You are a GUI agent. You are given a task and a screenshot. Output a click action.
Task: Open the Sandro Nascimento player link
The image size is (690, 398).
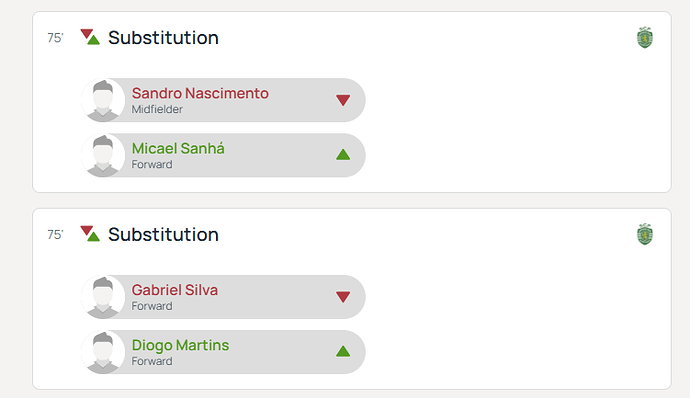coord(200,93)
